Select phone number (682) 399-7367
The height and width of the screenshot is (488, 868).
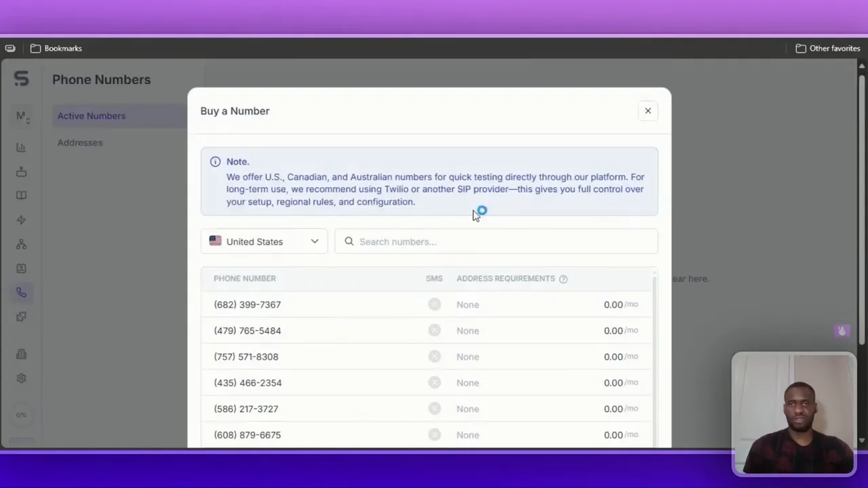[x=248, y=304]
